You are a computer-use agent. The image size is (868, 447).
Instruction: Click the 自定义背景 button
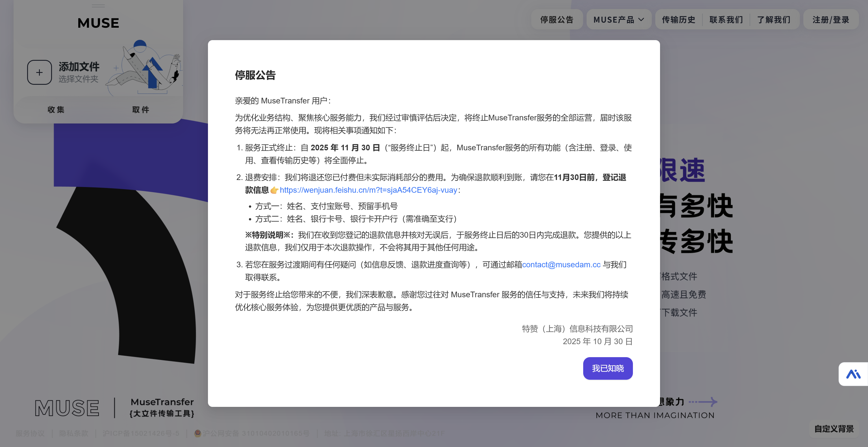(834, 429)
